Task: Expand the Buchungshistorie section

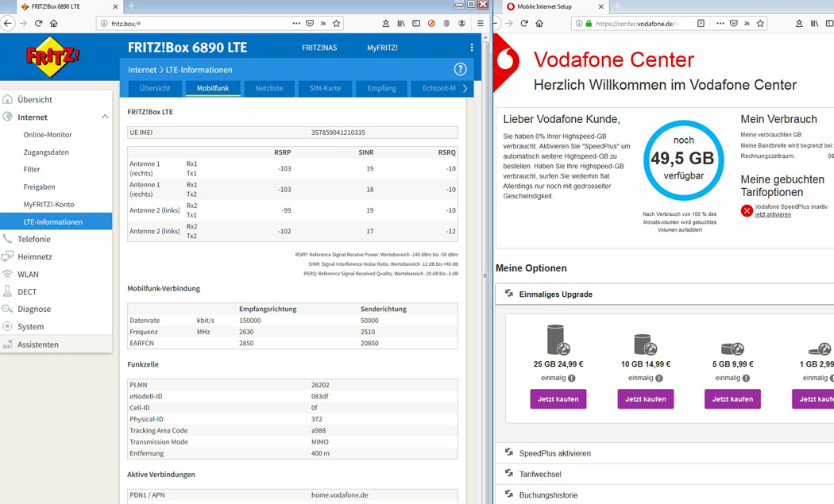Action: 665,494
